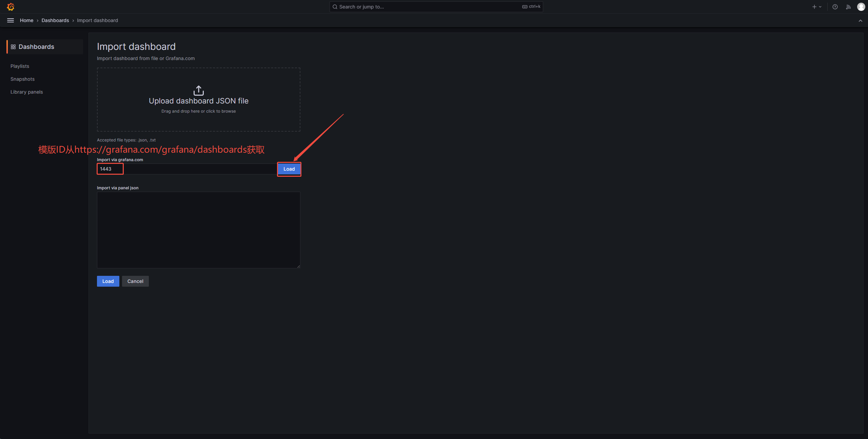Open the news feed RSS icon
This screenshot has width=868, height=439.
pos(848,7)
